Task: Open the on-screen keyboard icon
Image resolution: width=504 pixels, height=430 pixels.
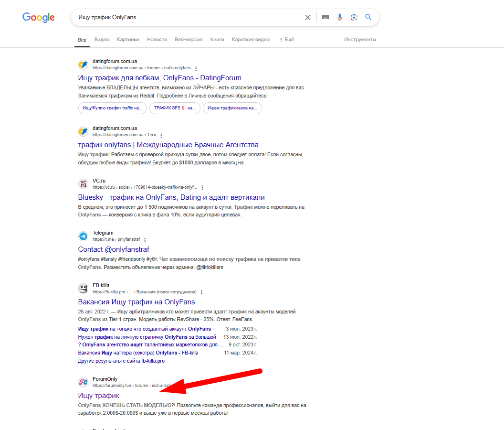Action: click(325, 17)
